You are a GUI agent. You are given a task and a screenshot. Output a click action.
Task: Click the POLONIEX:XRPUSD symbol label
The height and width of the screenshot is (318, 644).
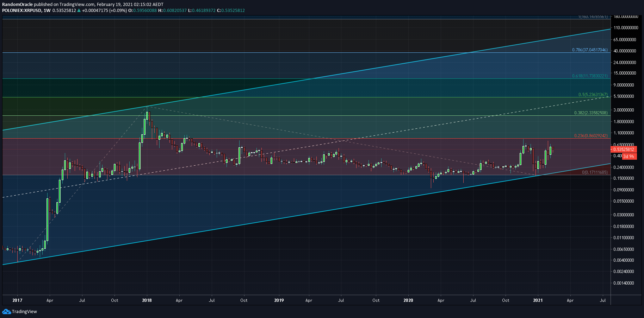point(21,11)
